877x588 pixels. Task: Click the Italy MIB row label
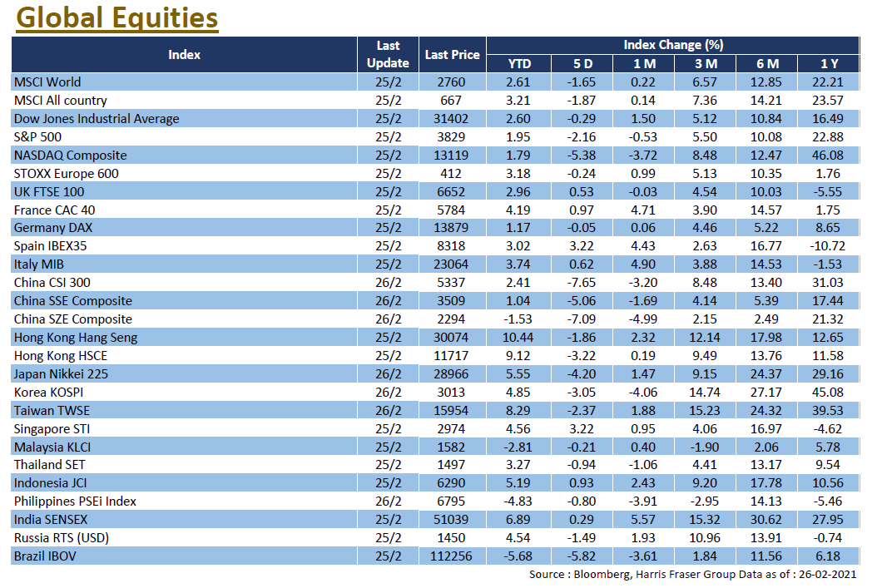38,264
